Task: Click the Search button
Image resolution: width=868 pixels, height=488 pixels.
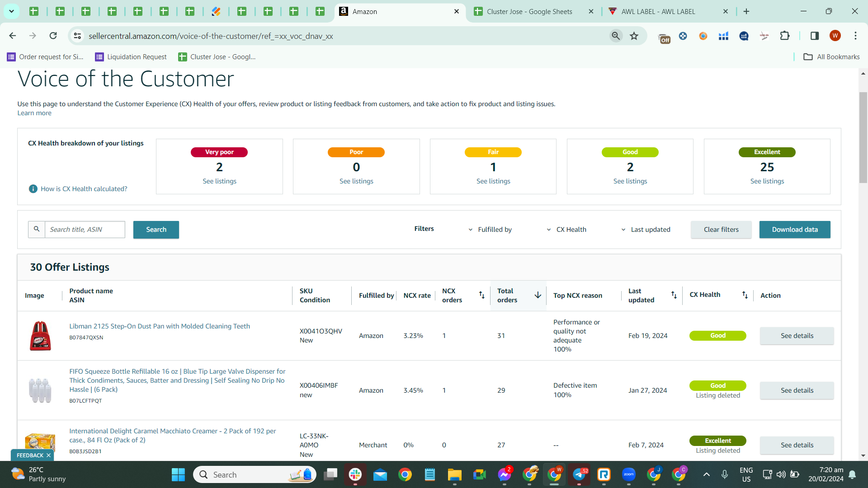Action: tap(156, 230)
